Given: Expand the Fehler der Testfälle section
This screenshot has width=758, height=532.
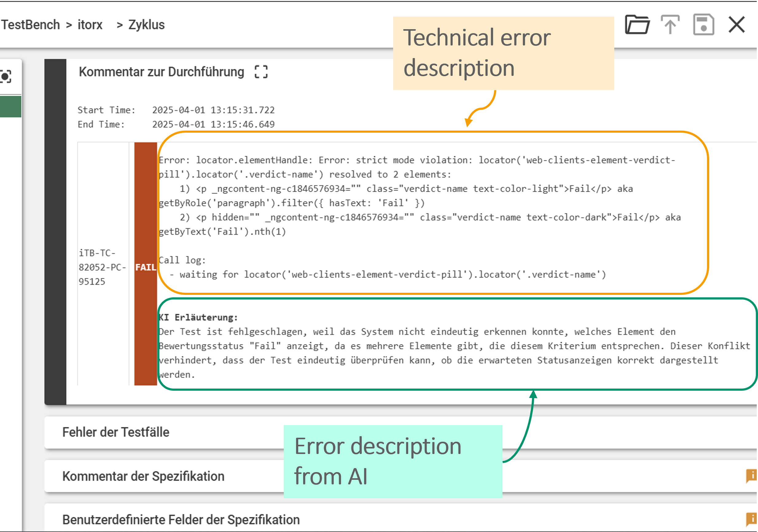Looking at the screenshot, I should point(401,432).
